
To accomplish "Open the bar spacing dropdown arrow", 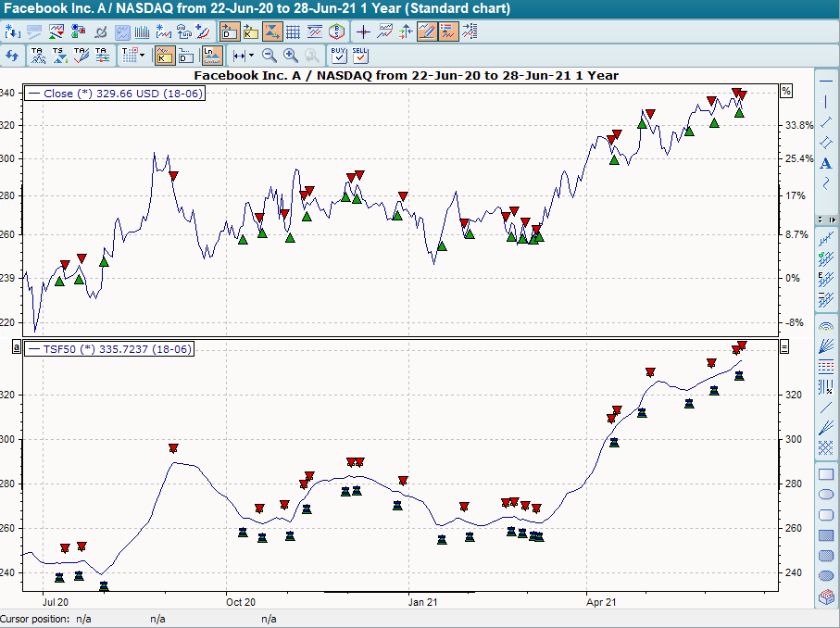I will (251, 56).
